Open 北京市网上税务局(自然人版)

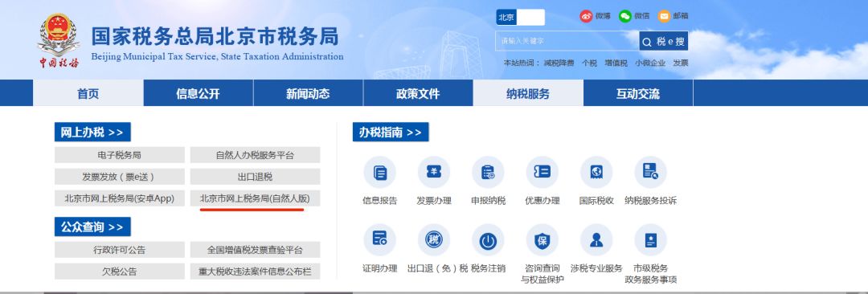(x=256, y=198)
